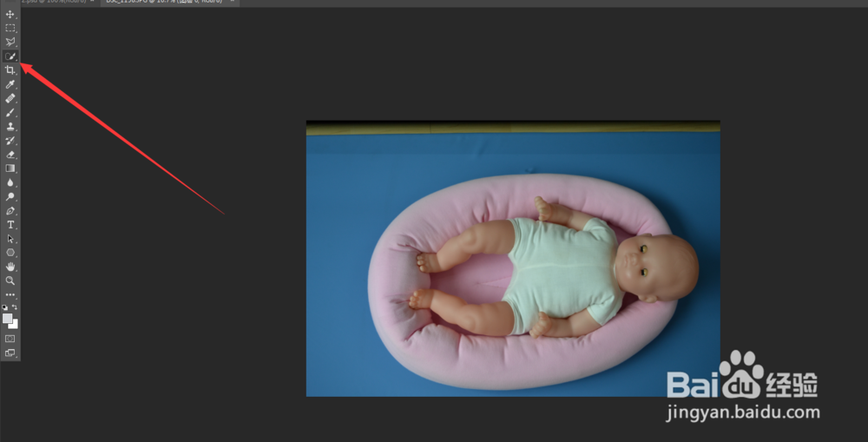The image size is (868, 442).
Task: Select the Rectangular Marquee tool
Action: [10, 28]
